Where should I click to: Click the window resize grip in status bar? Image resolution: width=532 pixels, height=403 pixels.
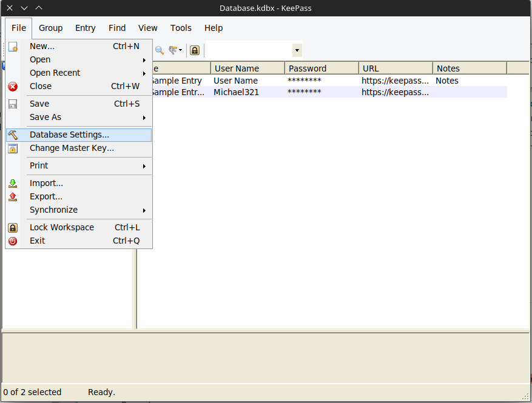525,396
